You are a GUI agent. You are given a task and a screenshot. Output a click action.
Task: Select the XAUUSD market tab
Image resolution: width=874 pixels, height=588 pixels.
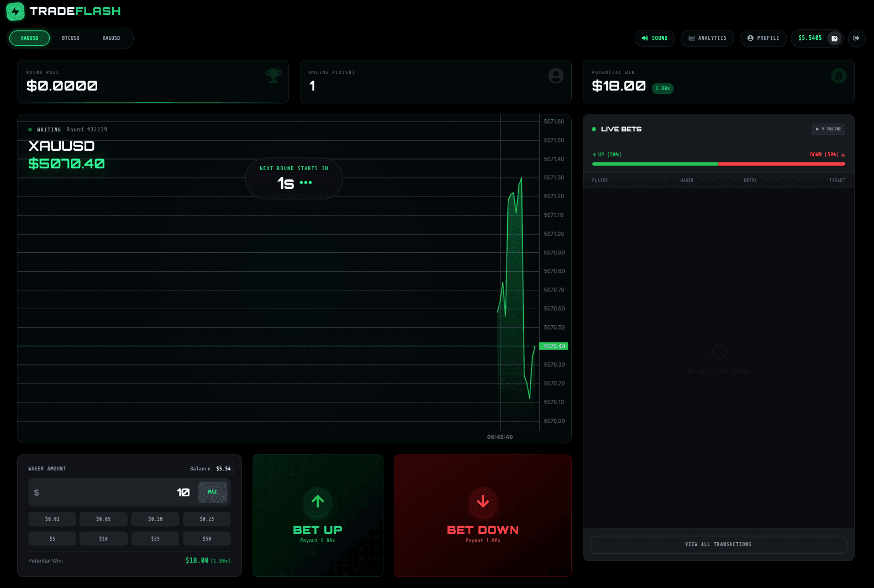click(30, 38)
